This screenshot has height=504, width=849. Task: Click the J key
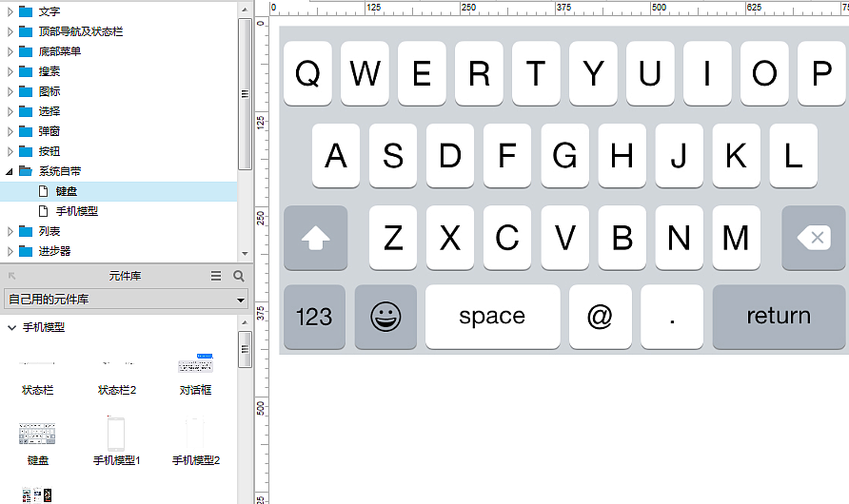tap(679, 156)
